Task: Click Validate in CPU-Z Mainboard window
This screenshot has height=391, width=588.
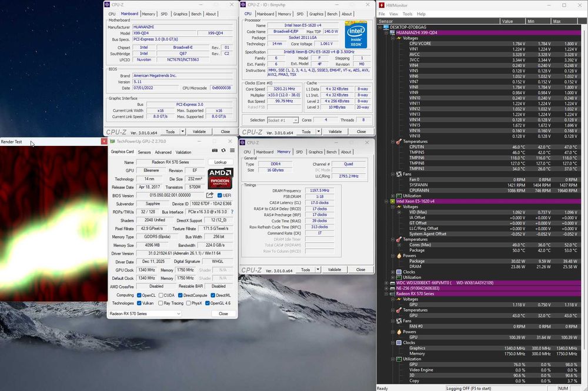Action: point(199,132)
